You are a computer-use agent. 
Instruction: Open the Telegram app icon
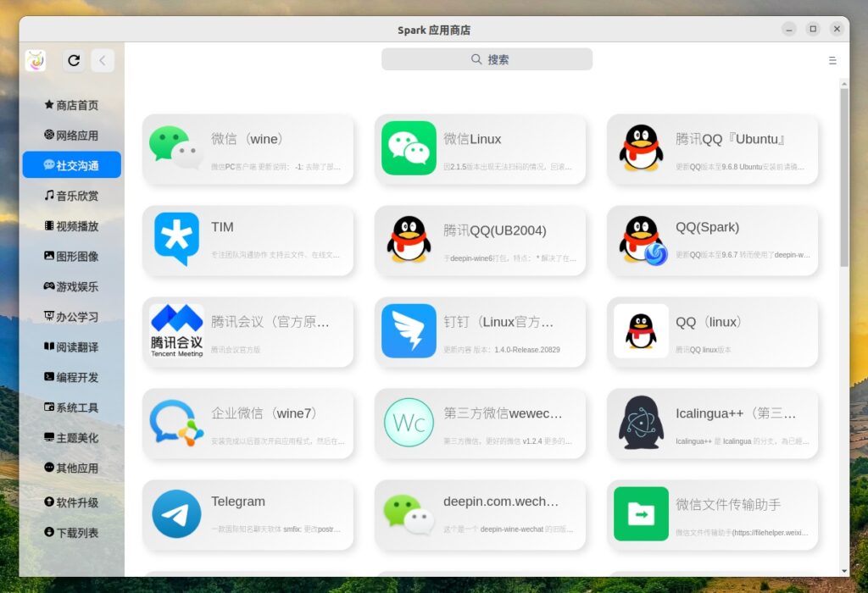coord(176,514)
